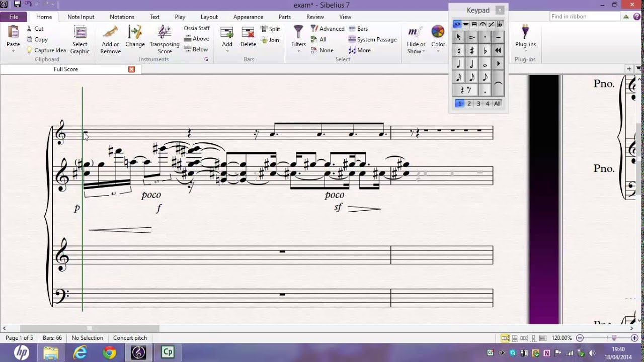Image resolution: width=644 pixels, height=362 pixels.
Task: Switch to the Layout tab
Action: [209, 17]
